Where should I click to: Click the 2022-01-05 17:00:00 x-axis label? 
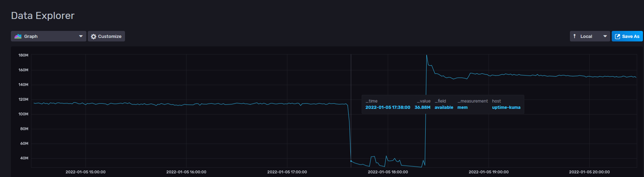coord(287,172)
